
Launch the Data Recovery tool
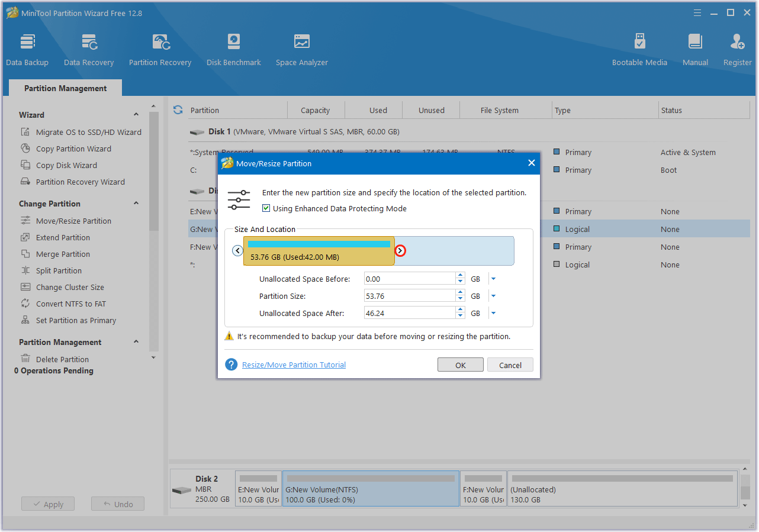(x=89, y=50)
